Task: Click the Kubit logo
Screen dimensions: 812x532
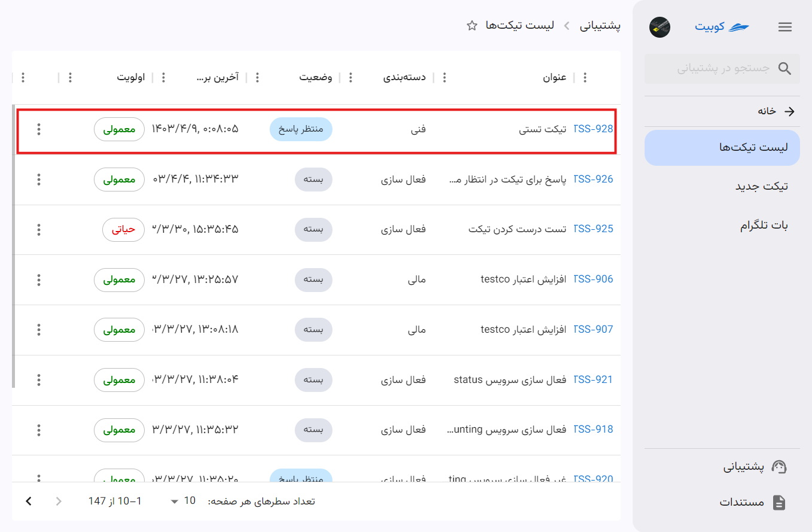Action: [722, 27]
